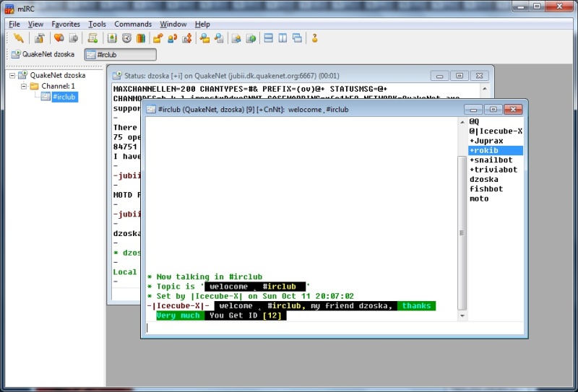This screenshot has height=392, width=578.
Task: Click the About mIRC toolbar icon
Action: (x=314, y=38)
